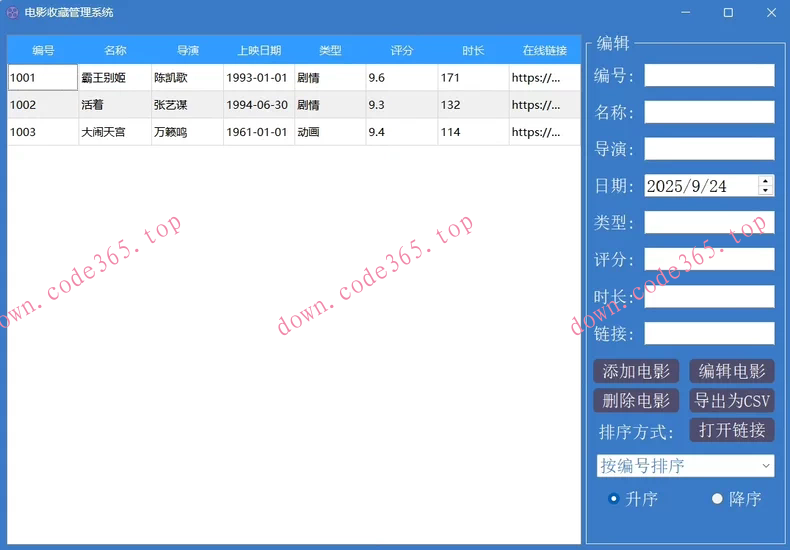Click director cell 陈凯歌
This screenshot has height=550, width=790.
click(x=187, y=78)
